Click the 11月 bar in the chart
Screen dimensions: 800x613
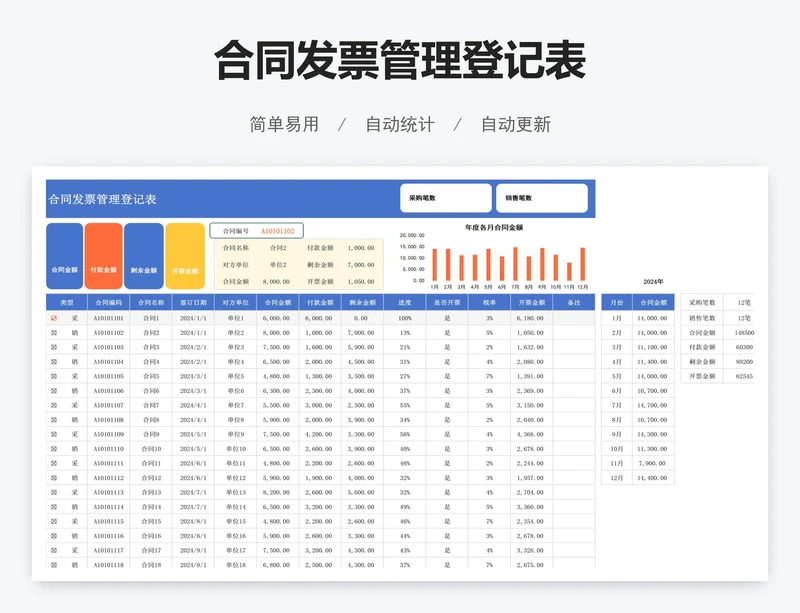coord(569,272)
